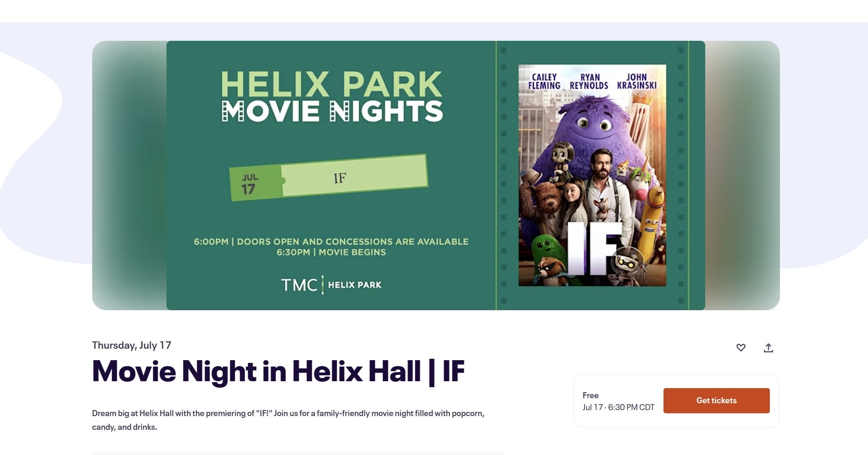Click John Krasinski name on poster
This screenshot has height=455, width=868.
point(636,82)
